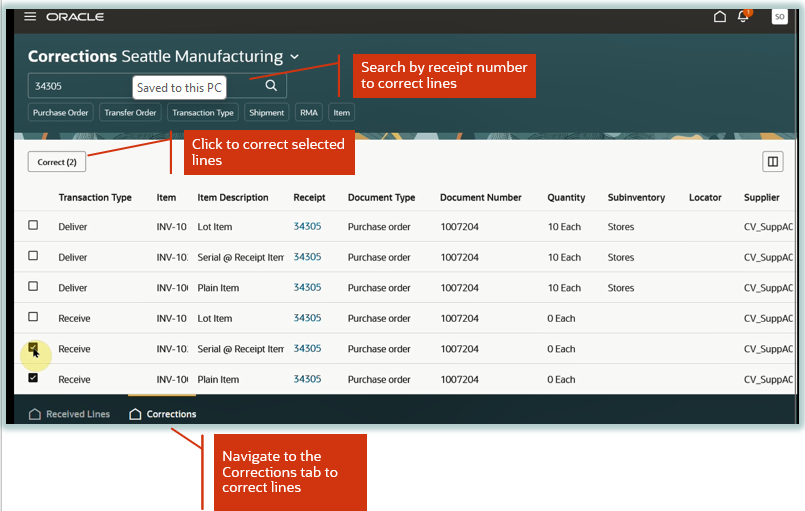Open the hamburger navigation menu
This screenshot has height=511, width=805.
coord(30,16)
